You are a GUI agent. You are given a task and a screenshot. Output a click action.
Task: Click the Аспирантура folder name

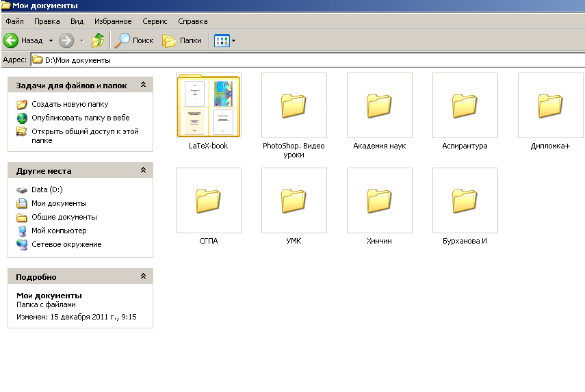coord(465,146)
